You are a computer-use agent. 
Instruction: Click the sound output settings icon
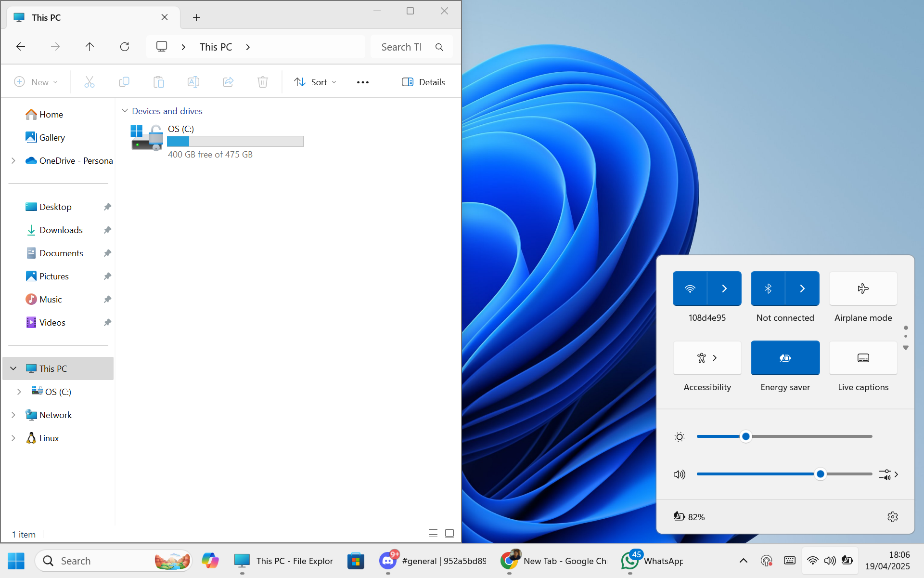pos(888,474)
